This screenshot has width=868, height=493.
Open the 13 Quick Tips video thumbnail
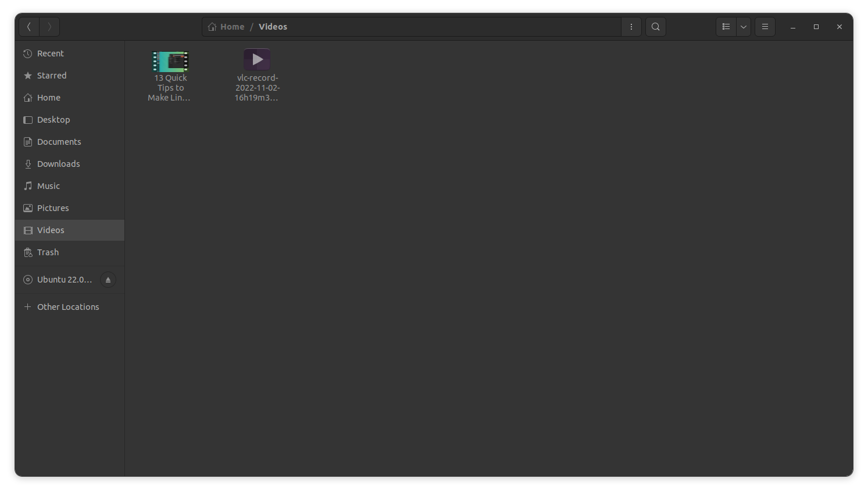(170, 60)
